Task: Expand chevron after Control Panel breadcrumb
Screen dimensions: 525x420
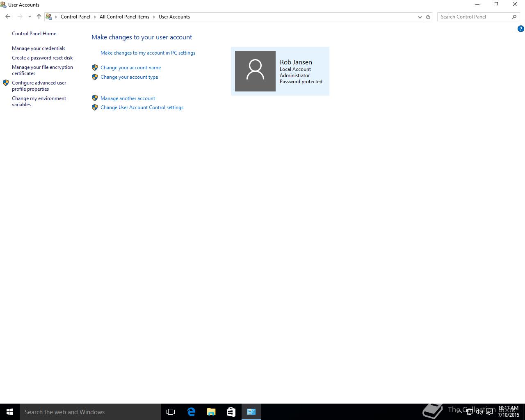Action: pos(95,17)
